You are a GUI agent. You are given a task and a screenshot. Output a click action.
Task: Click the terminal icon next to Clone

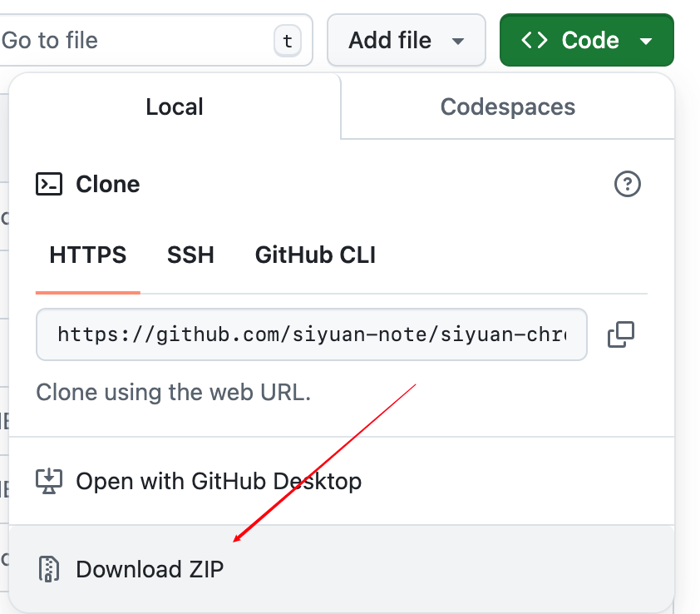[49, 184]
